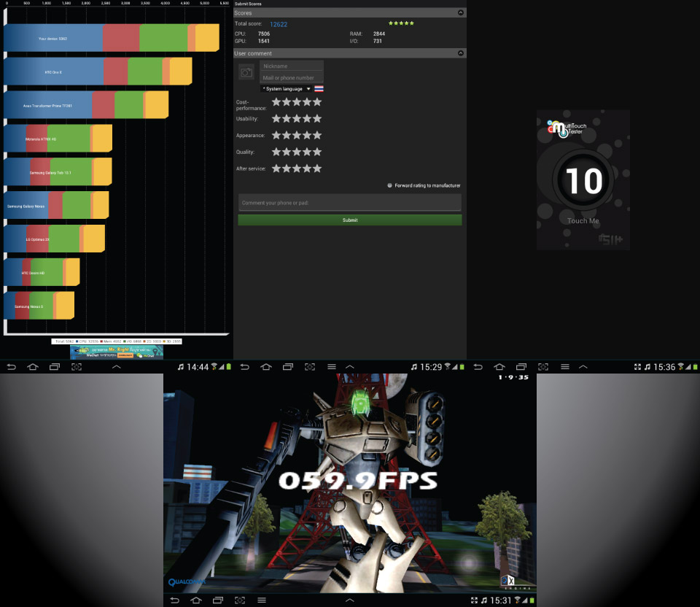Tap the back arrow in the 15:36 navigation bar
Image resolution: width=700 pixels, height=607 pixels.
coord(478,367)
